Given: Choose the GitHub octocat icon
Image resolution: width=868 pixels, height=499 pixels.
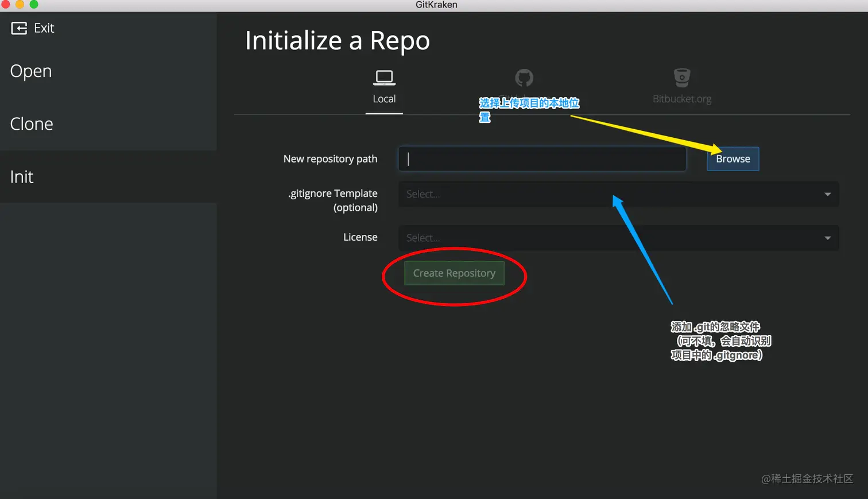Looking at the screenshot, I should pos(524,78).
